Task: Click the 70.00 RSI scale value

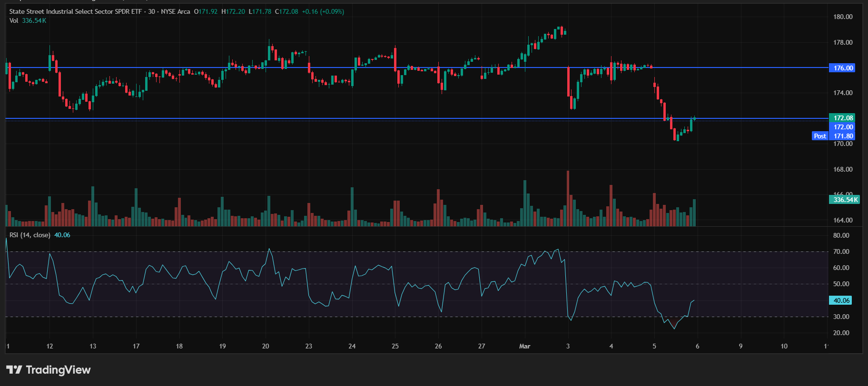Action: click(841, 251)
